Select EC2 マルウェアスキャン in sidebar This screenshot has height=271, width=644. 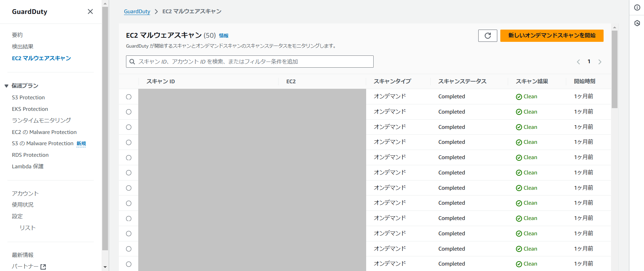tap(41, 58)
